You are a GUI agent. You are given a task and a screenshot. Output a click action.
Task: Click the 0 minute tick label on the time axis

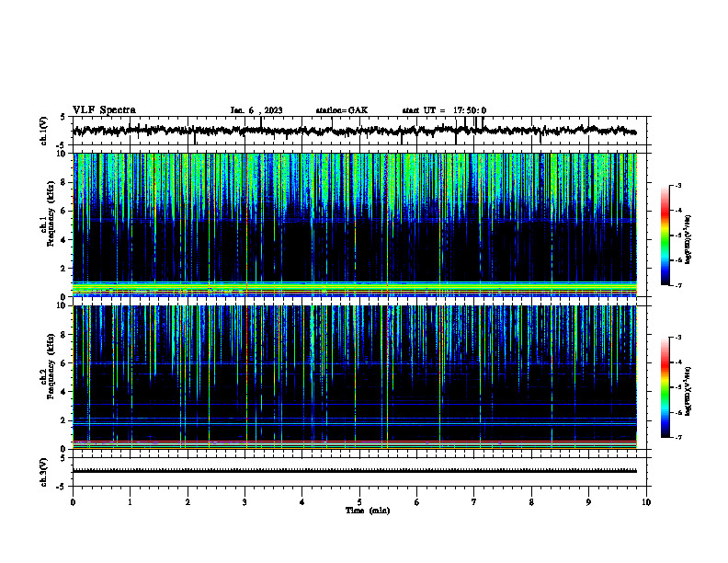73,502
